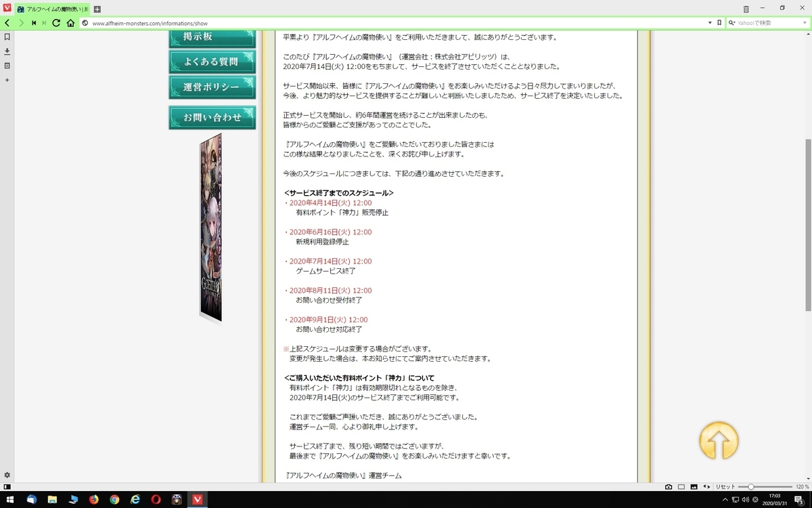Launch Firefox from the taskbar
The width and height of the screenshot is (812, 508).
[x=93, y=499]
